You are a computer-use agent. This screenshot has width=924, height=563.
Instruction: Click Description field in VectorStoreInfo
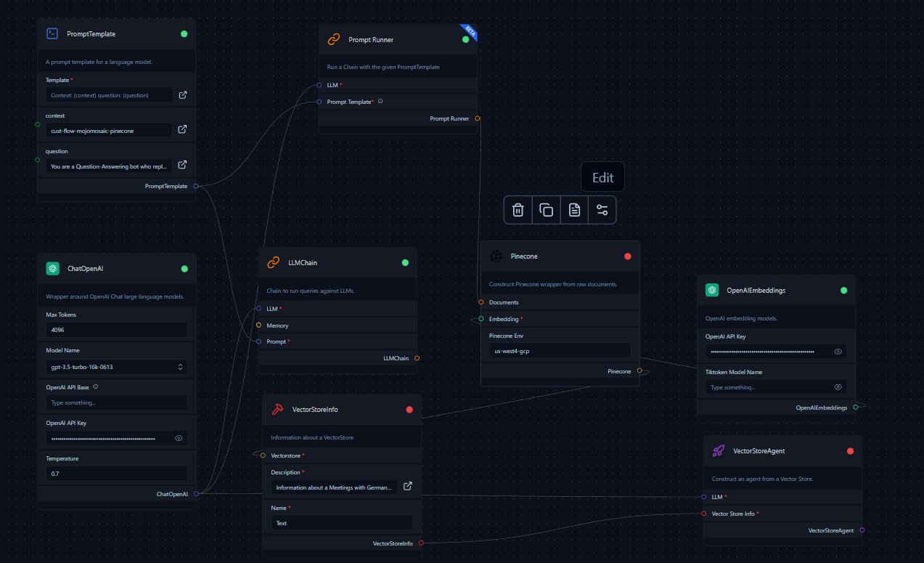(335, 487)
